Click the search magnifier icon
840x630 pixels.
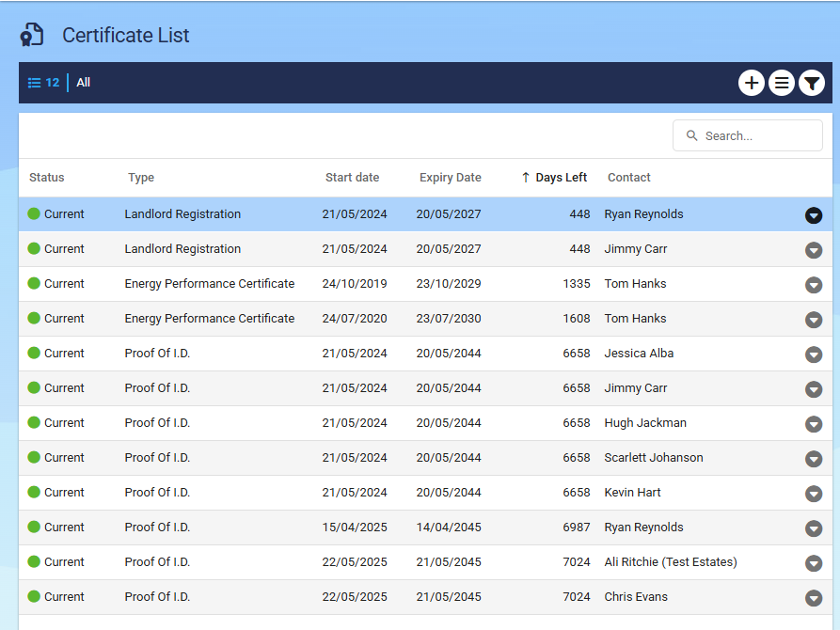pyautogui.click(x=691, y=135)
